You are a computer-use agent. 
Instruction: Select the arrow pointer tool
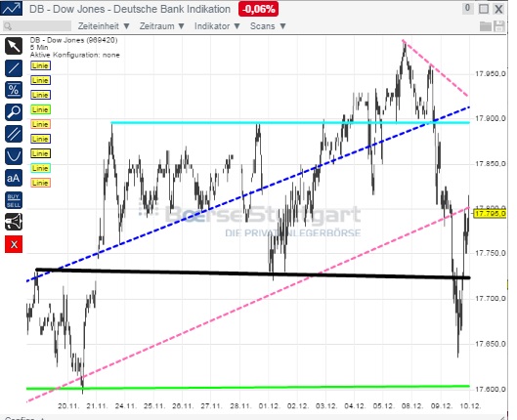point(14,46)
